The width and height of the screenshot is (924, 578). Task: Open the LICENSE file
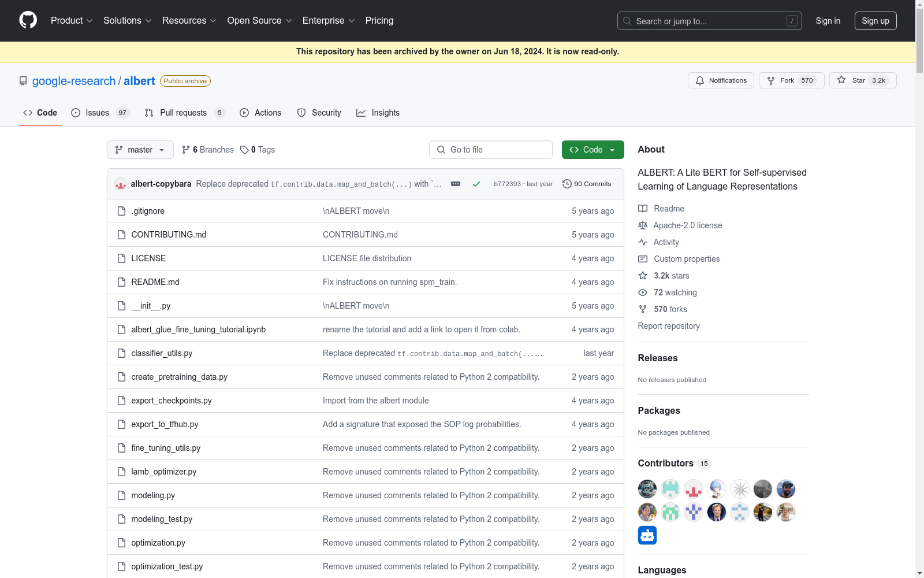(148, 258)
